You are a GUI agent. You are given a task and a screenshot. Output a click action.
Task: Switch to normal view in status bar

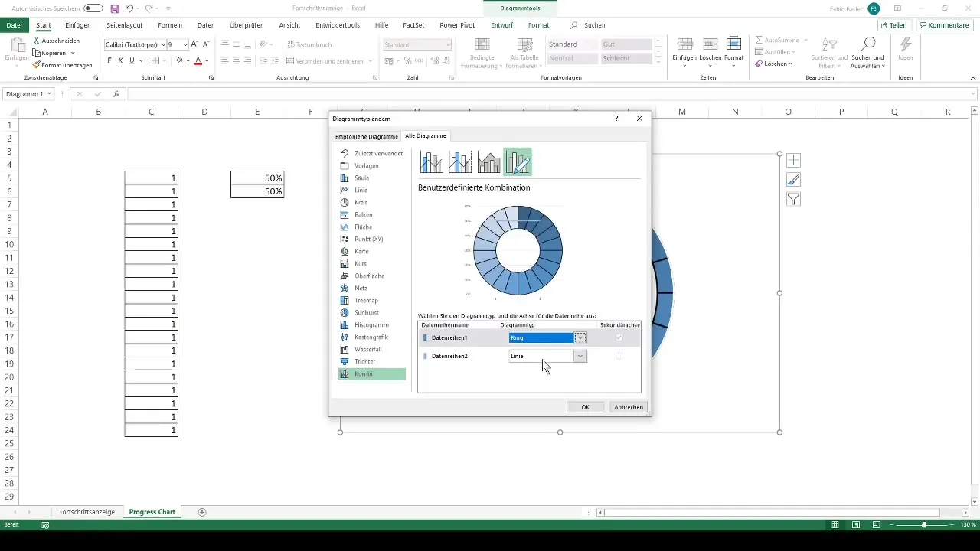coord(837,525)
